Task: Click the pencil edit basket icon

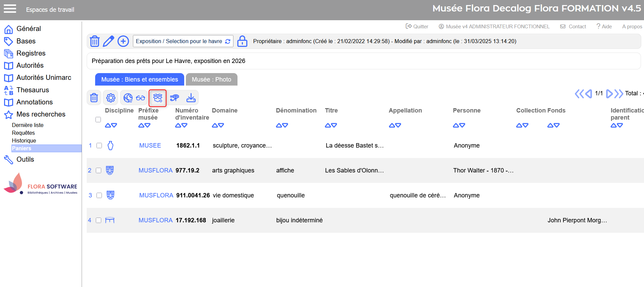Action: click(108, 41)
